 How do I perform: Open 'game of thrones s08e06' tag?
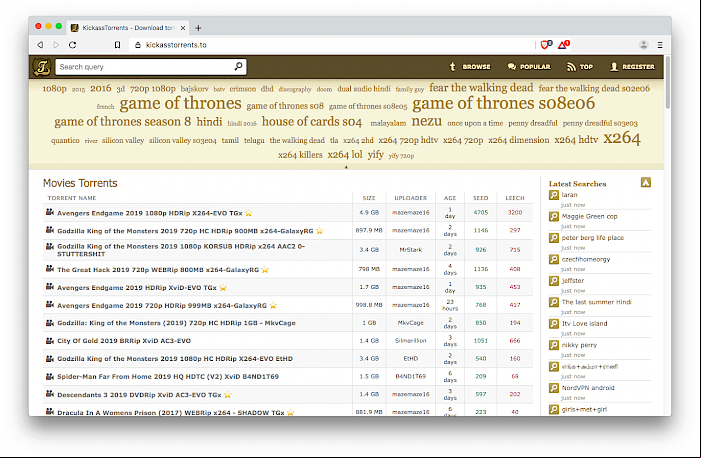click(x=503, y=103)
